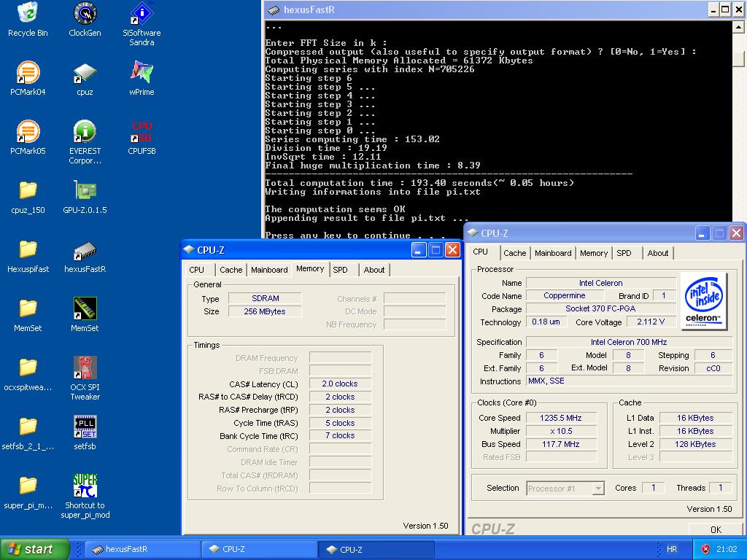This screenshot has height=560, width=747.
Task: Select the OCX SPI Tweaker shortcut
Action: (x=85, y=367)
